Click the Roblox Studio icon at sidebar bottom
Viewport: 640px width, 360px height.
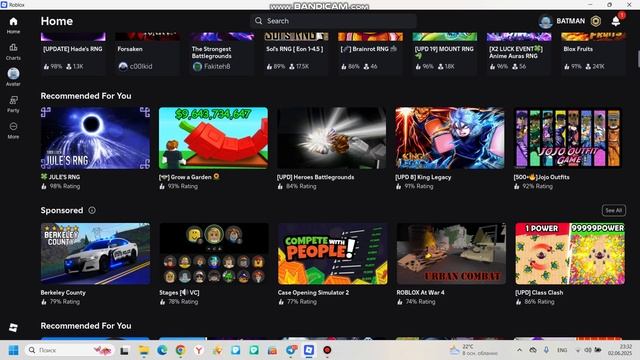pyautogui.click(x=13, y=327)
